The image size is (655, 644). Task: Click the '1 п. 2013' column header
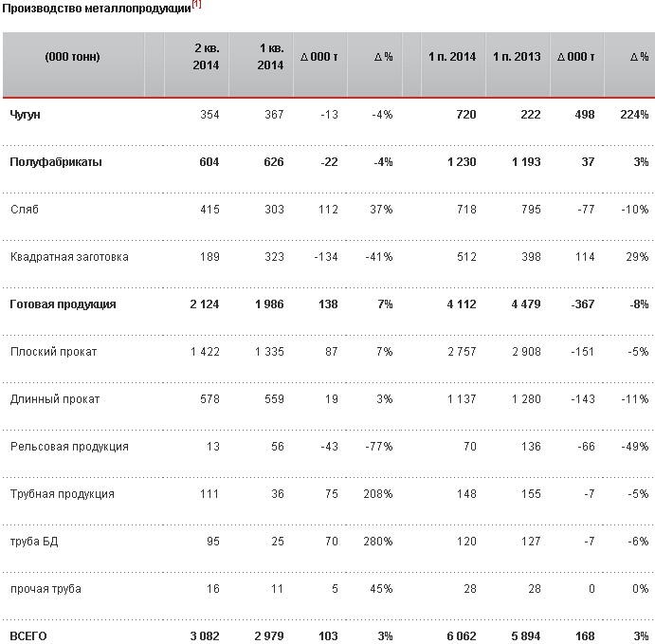click(x=517, y=57)
